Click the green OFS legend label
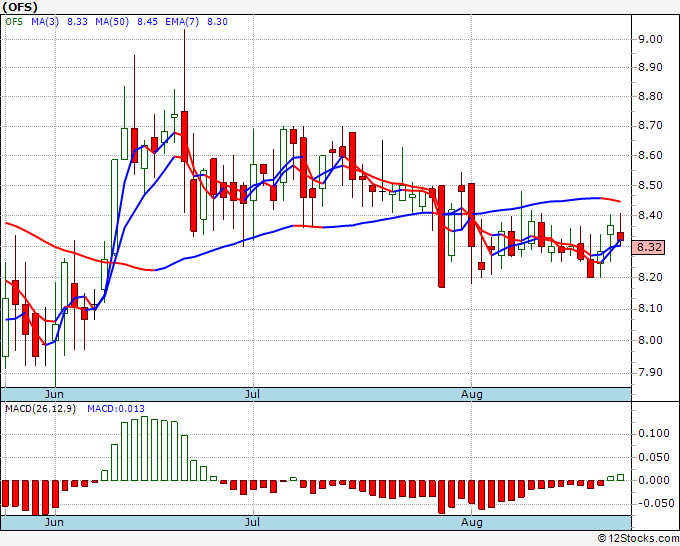 [14, 22]
